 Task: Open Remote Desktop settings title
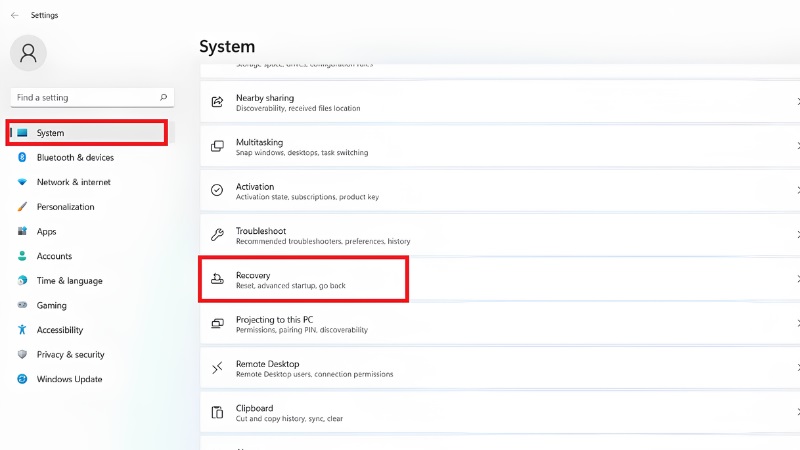[267, 364]
